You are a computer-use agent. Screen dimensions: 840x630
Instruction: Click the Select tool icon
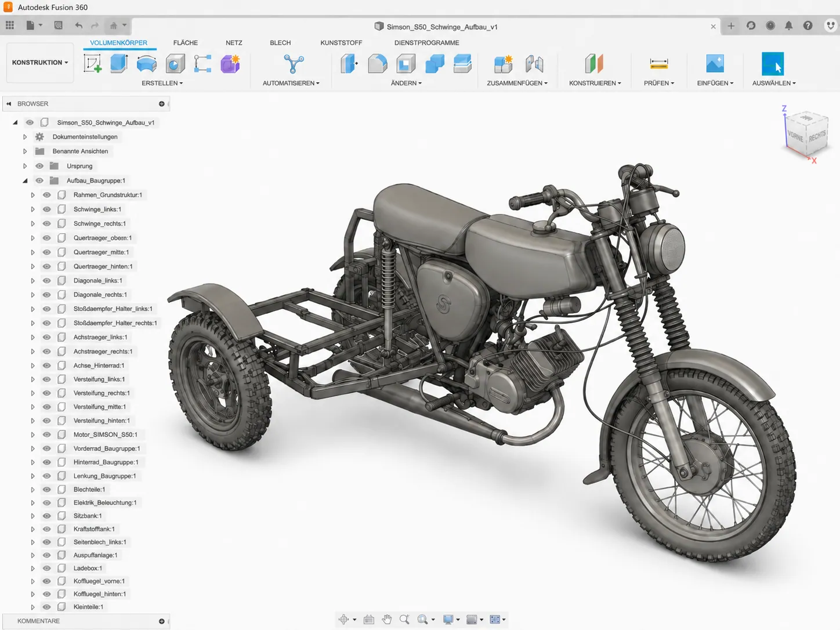click(x=773, y=64)
